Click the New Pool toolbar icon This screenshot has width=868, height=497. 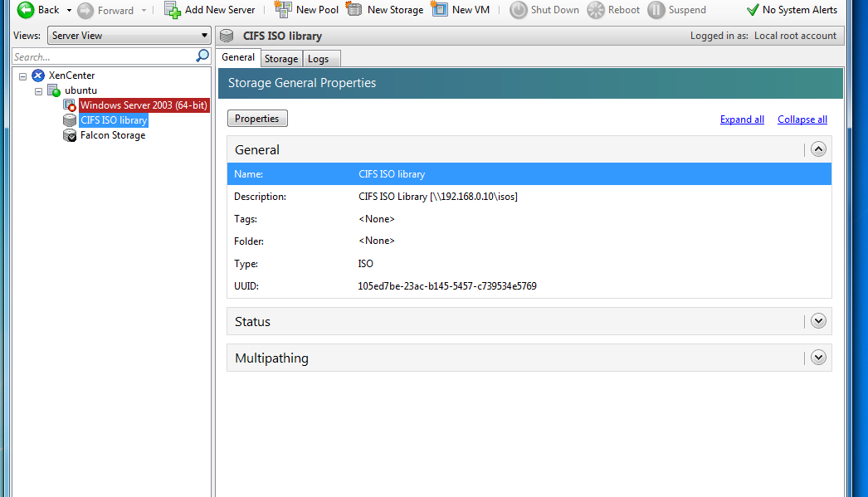coord(283,10)
